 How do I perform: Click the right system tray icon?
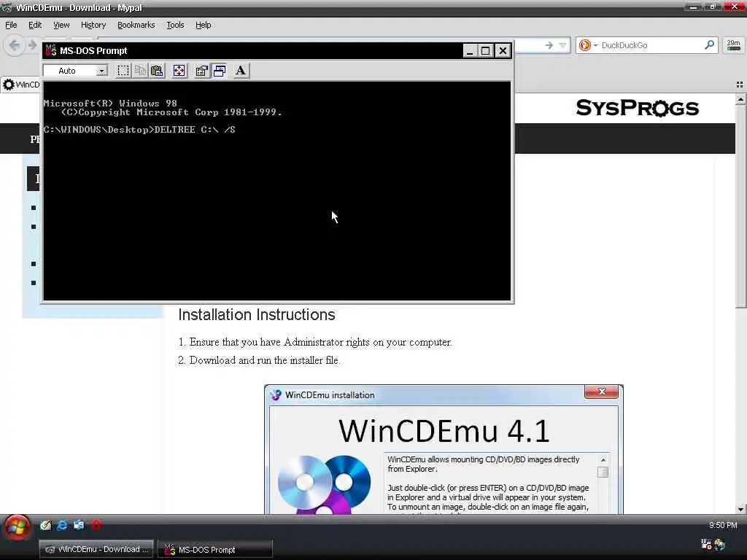(x=719, y=544)
